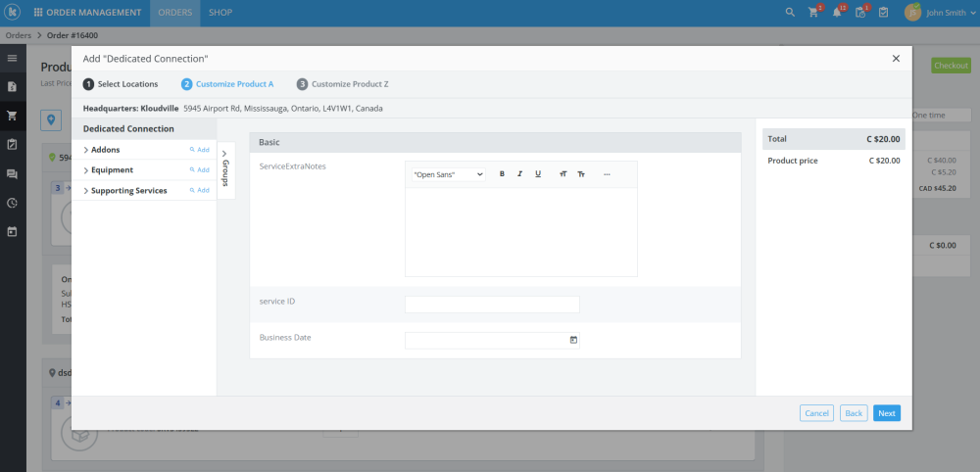Open the invoice document sidebar icon
The height and width of the screenshot is (472, 980).
pos(12,87)
